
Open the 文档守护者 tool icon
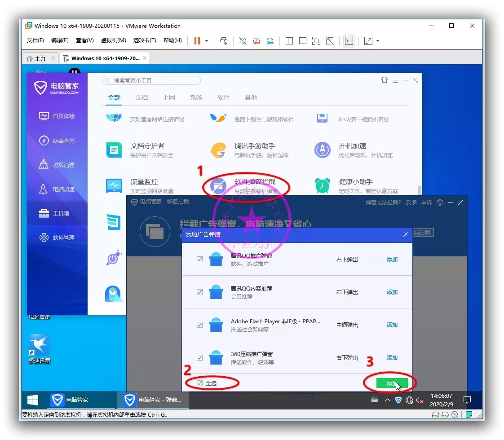(114, 150)
